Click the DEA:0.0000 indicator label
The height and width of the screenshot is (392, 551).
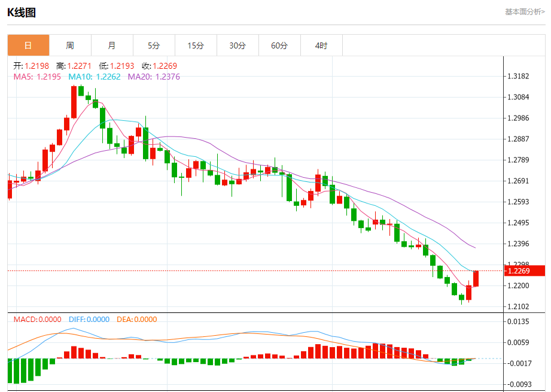tap(136, 319)
